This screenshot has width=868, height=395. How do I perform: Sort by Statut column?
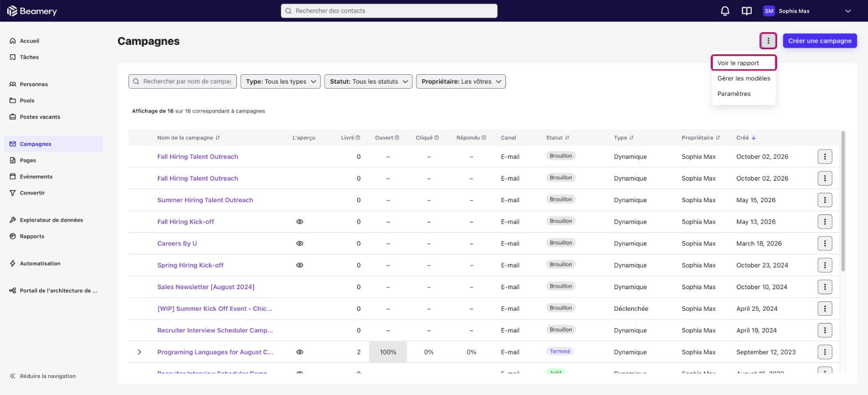coord(557,138)
